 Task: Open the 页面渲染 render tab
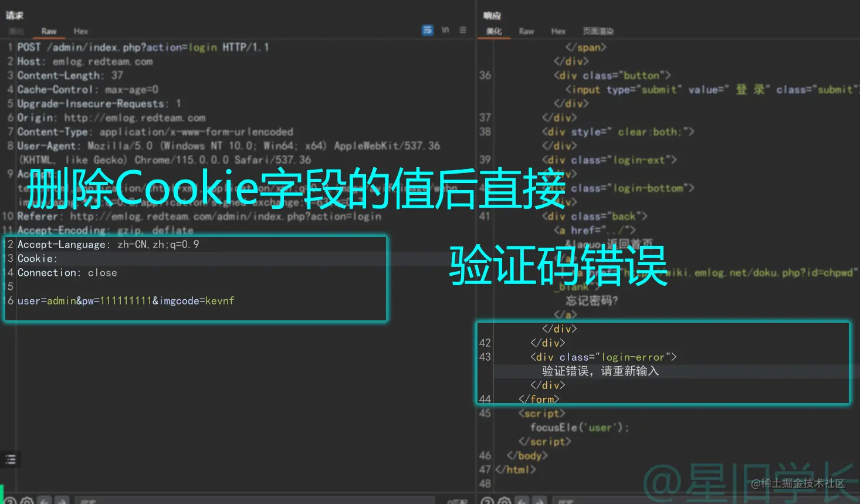pyautogui.click(x=598, y=31)
